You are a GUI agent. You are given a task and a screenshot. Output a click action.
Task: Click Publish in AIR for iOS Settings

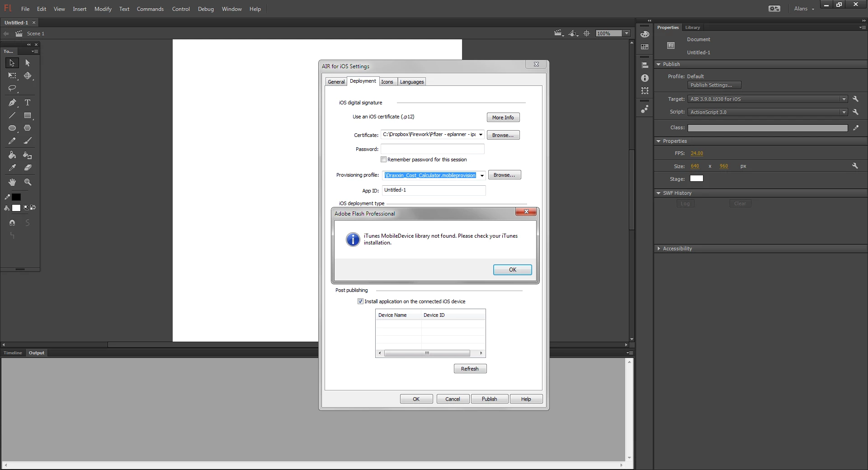pyautogui.click(x=490, y=399)
